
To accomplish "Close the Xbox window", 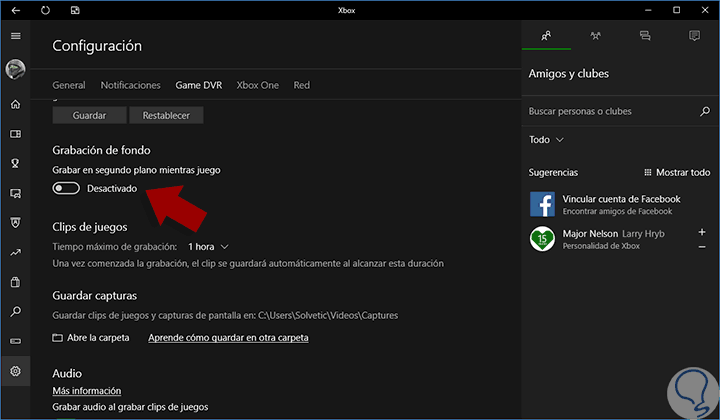I will tap(705, 10).
